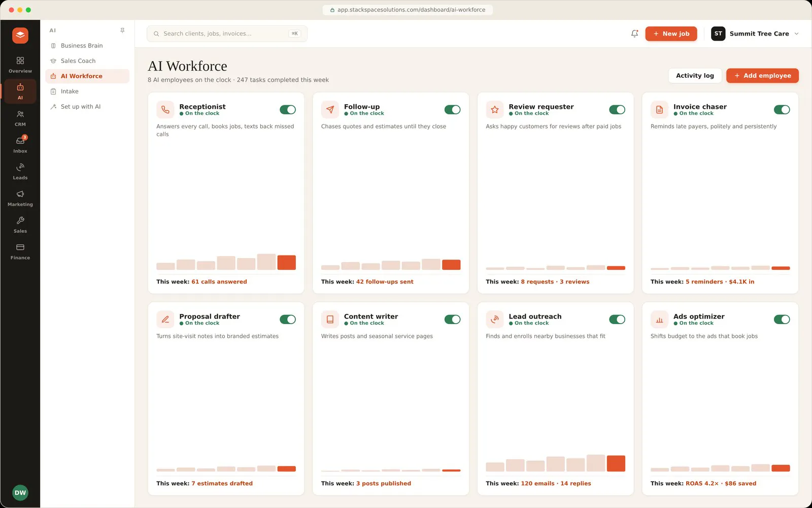Focus the search clients, jobs, invoices field

tap(227, 34)
